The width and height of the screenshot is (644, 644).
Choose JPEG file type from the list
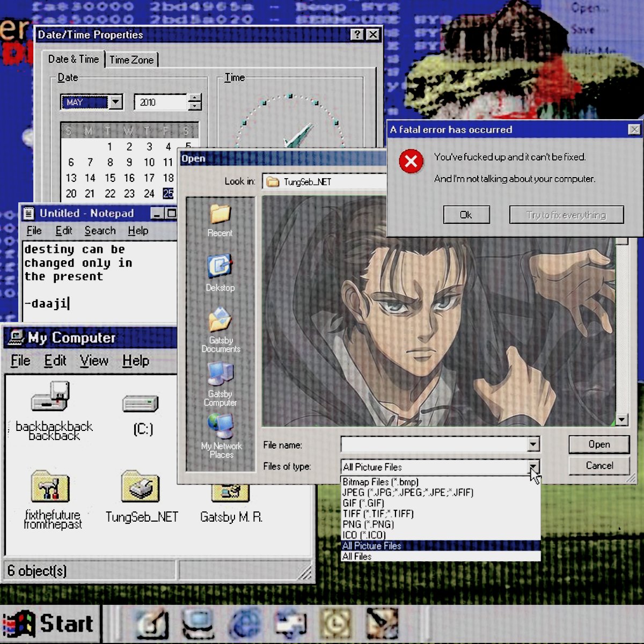tap(441, 492)
